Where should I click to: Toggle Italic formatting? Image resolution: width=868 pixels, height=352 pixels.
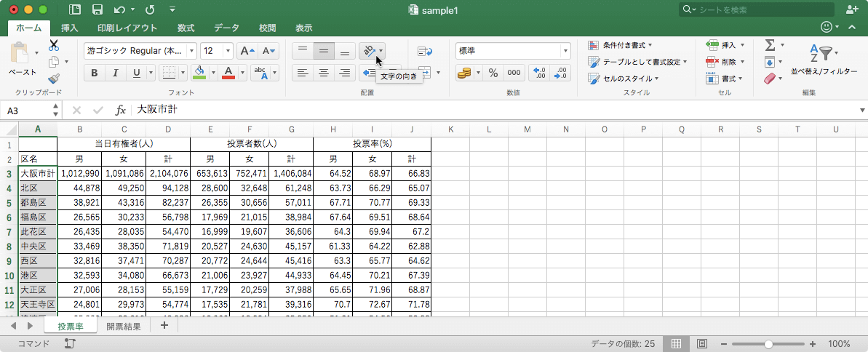click(x=115, y=73)
